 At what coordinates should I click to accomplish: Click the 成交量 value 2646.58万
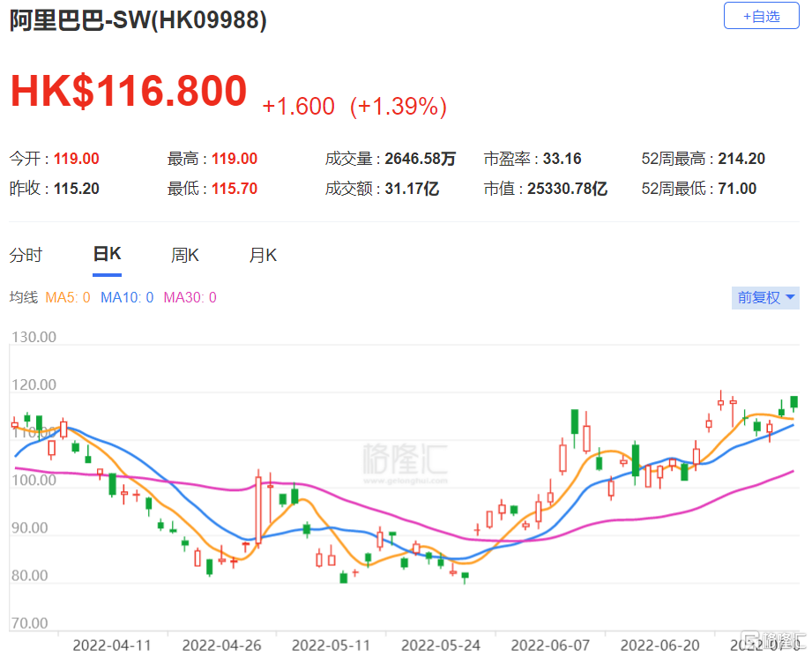pyautogui.click(x=420, y=159)
